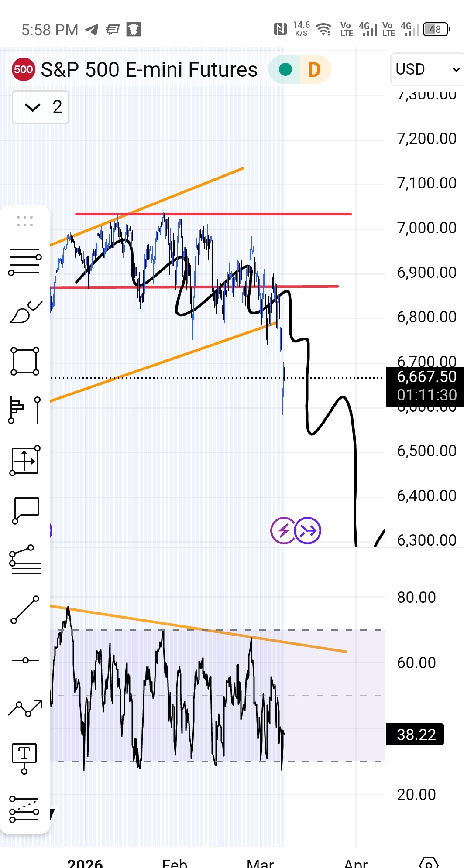464x868 pixels.
Task: Click the purple lightning event marker
Action: click(283, 530)
